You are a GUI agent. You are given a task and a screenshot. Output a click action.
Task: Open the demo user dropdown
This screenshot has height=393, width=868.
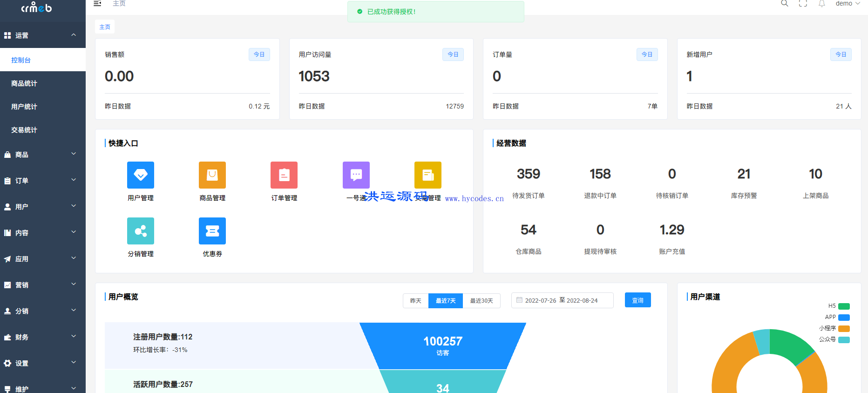coord(848,3)
